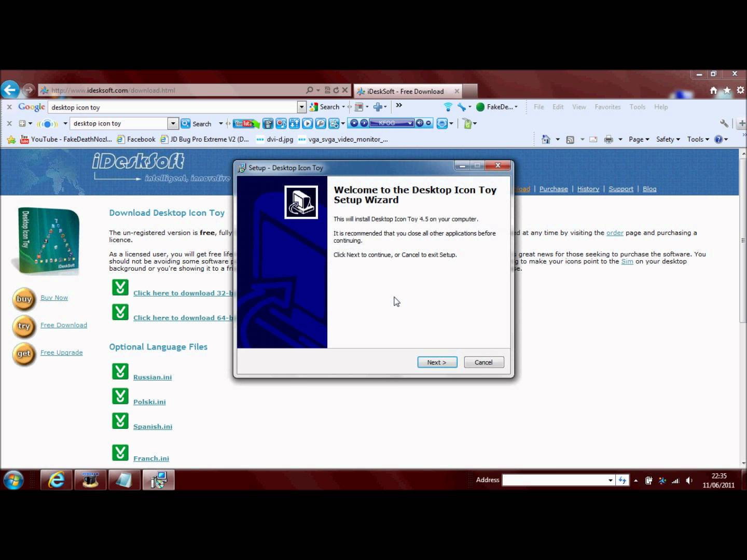Click the RSS feeds icon in command bar
The image size is (747, 560).
pyautogui.click(x=570, y=139)
